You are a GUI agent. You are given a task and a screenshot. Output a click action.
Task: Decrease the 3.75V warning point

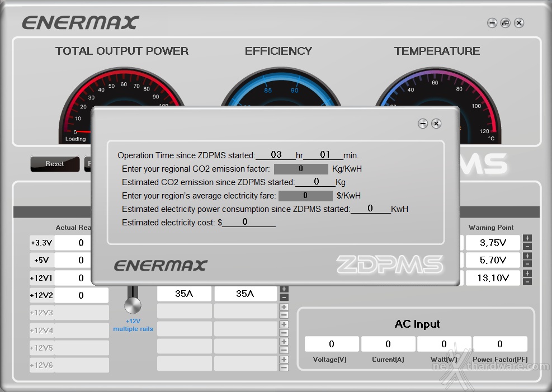pos(527,247)
